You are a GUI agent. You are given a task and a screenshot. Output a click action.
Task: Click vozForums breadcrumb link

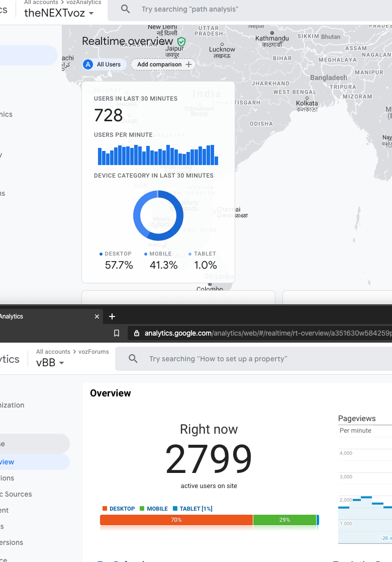(x=94, y=352)
